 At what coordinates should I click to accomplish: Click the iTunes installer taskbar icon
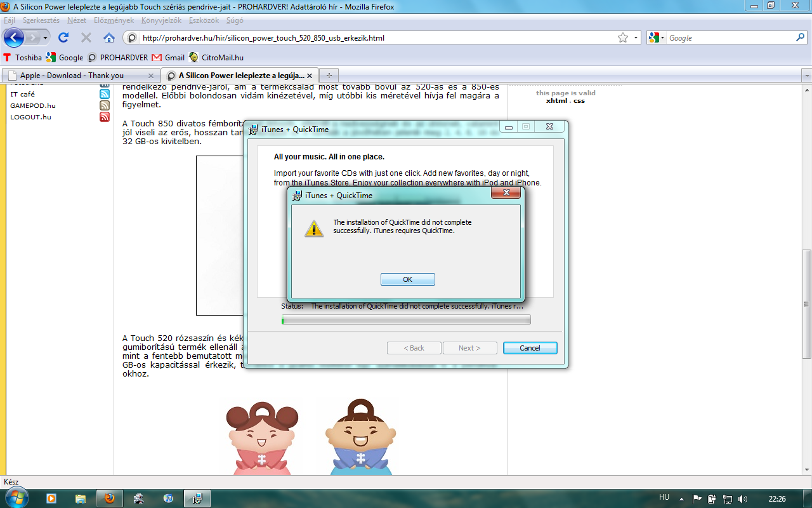pyautogui.click(x=197, y=498)
